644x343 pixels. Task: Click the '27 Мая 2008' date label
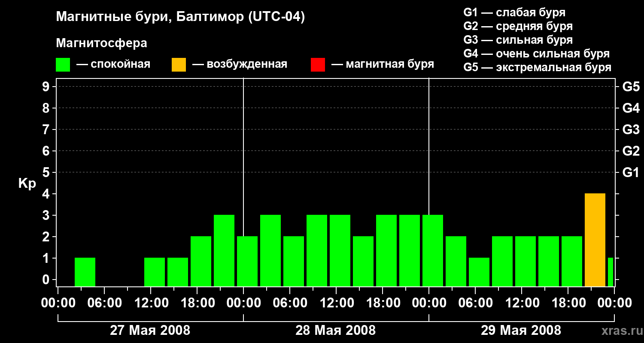(x=150, y=330)
